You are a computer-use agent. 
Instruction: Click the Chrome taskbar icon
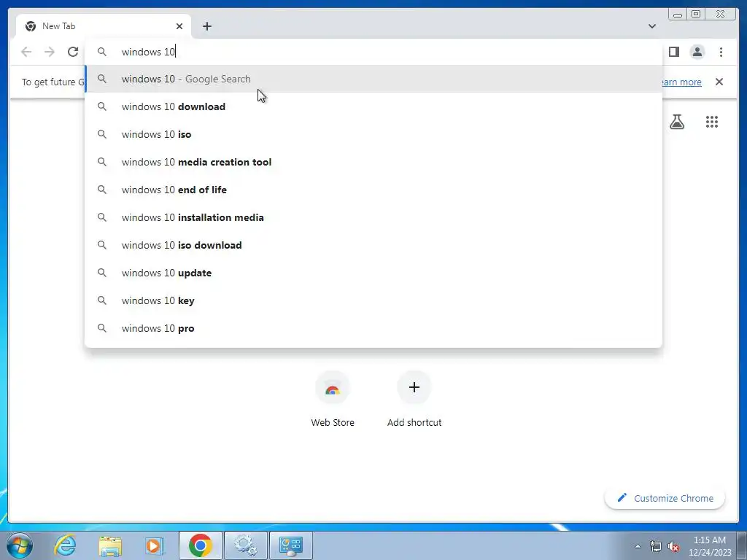pyautogui.click(x=200, y=545)
